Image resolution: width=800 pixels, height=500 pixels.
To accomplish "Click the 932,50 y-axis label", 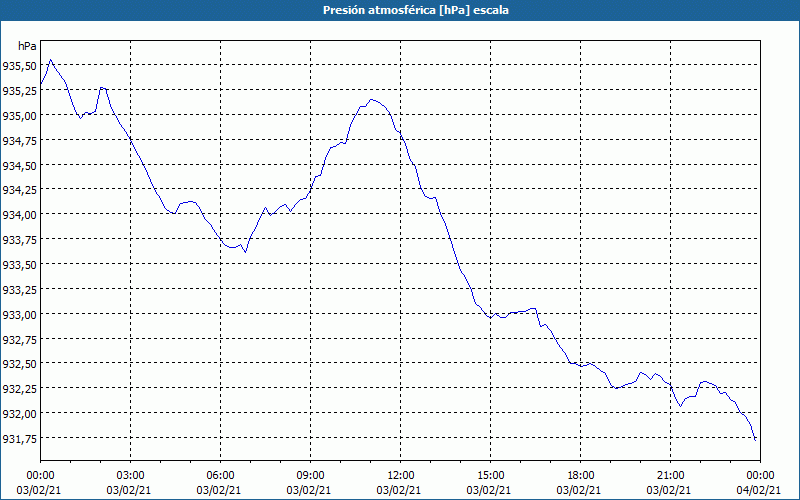I will click(19, 364).
